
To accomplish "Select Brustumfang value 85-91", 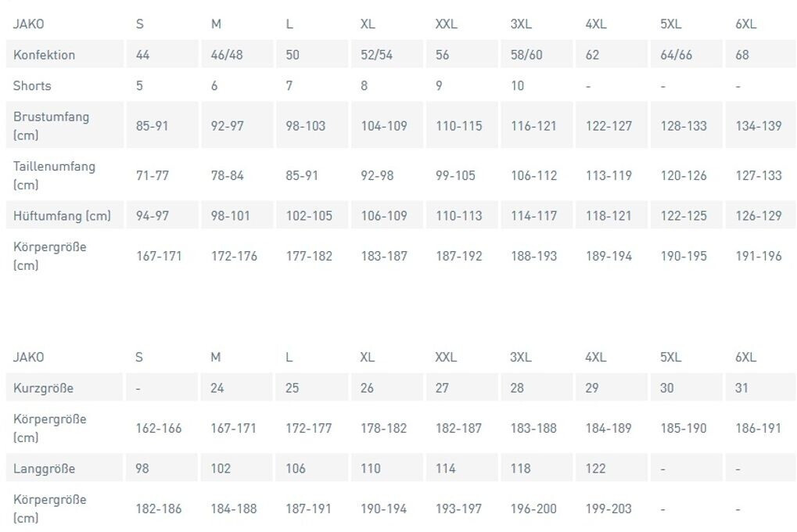I will tap(152, 125).
